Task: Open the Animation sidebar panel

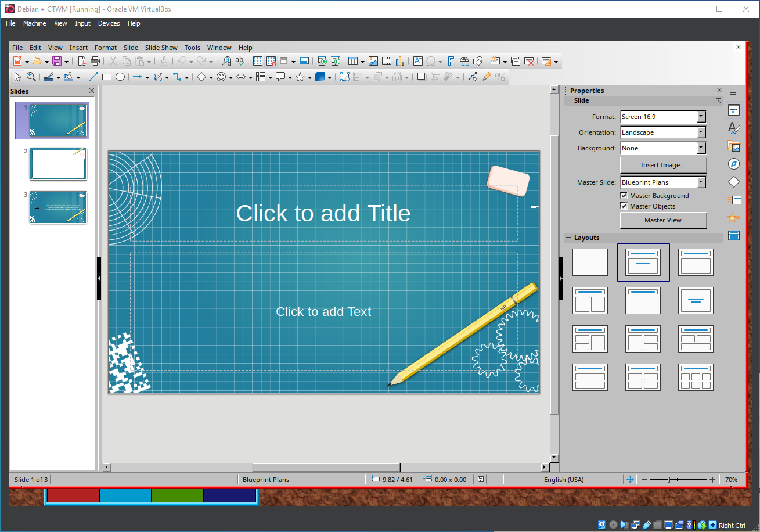Action: pos(734,217)
